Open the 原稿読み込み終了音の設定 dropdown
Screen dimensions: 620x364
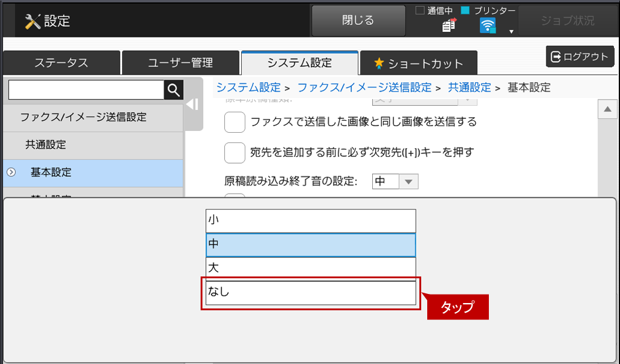click(395, 182)
